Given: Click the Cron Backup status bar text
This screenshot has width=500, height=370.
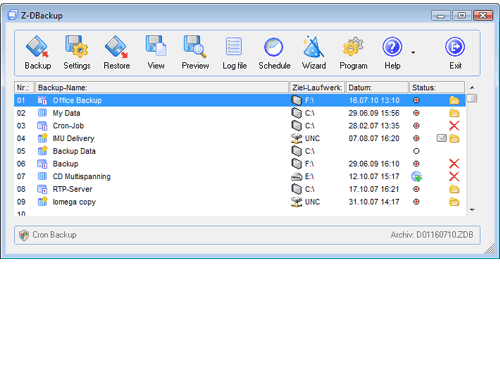Looking at the screenshot, I should pos(54,235).
